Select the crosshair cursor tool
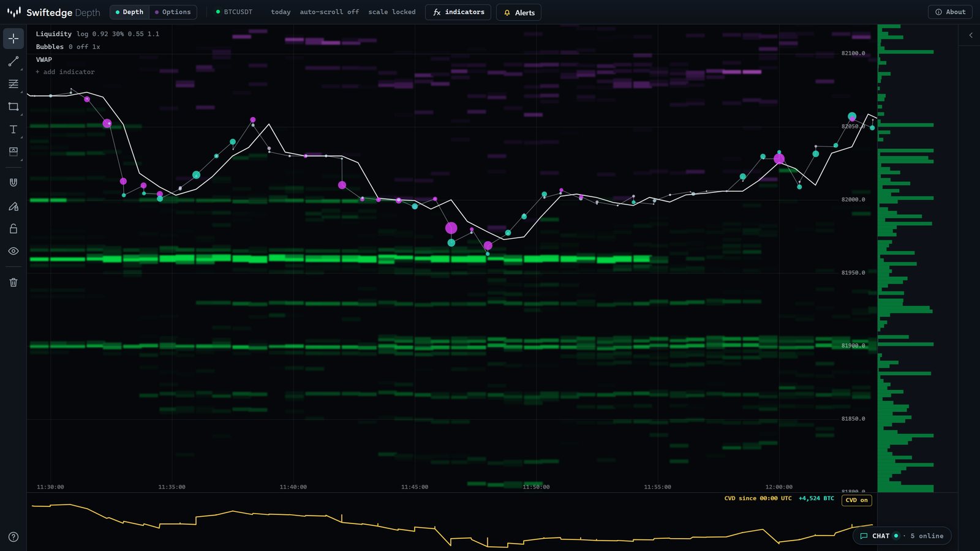 [x=13, y=39]
